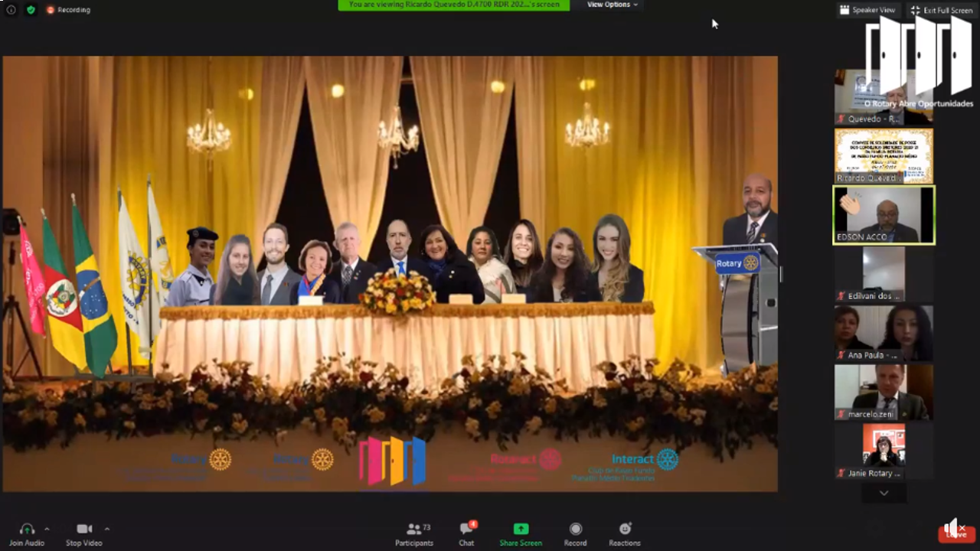Click the red Leave button
This screenshot has height=551, width=980.
click(x=956, y=533)
